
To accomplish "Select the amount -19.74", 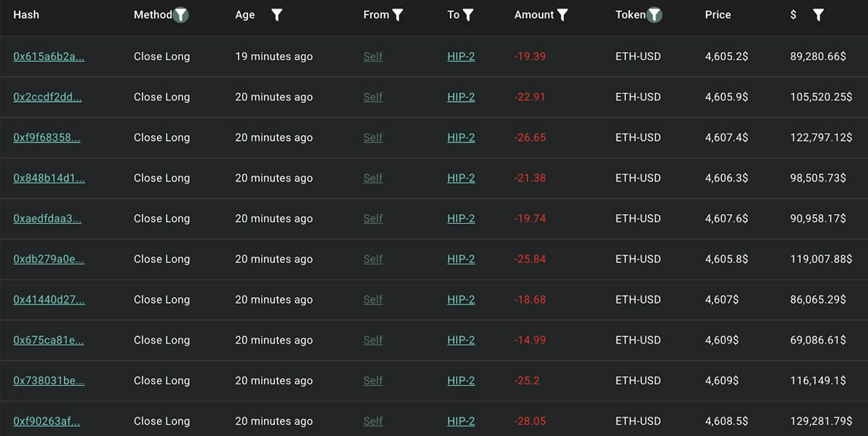I will pyautogui.click(x=530, y=218).
